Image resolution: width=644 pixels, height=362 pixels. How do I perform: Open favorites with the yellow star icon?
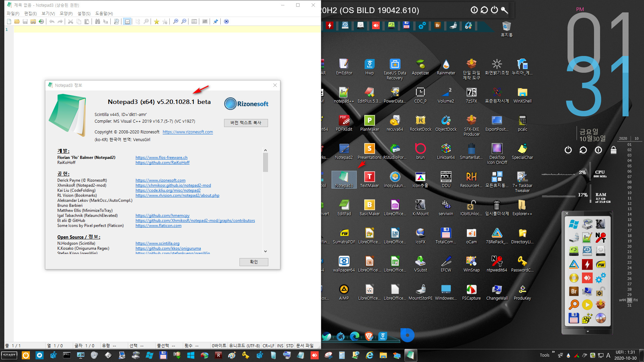click(157, 21)
